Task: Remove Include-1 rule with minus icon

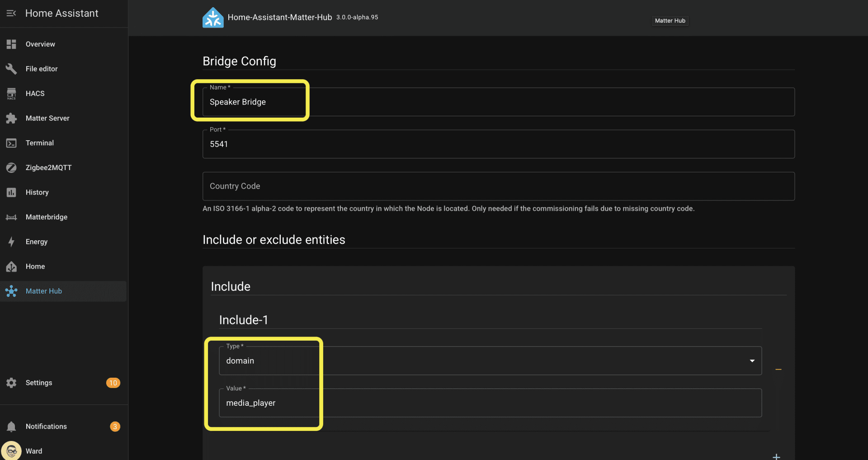Action: pos(778,370)
